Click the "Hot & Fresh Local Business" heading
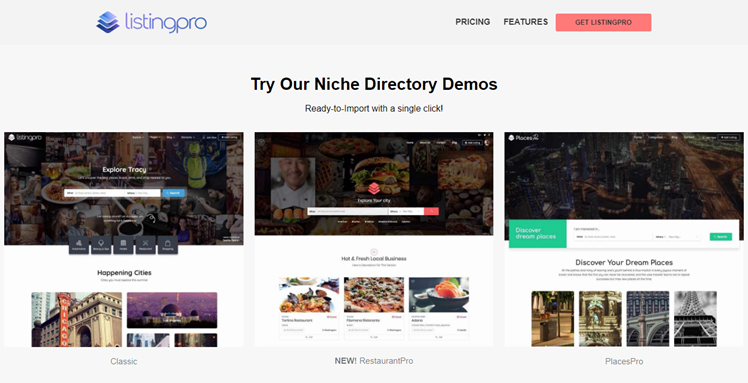The width and height of the screenshot is (748, 383). 374,259
